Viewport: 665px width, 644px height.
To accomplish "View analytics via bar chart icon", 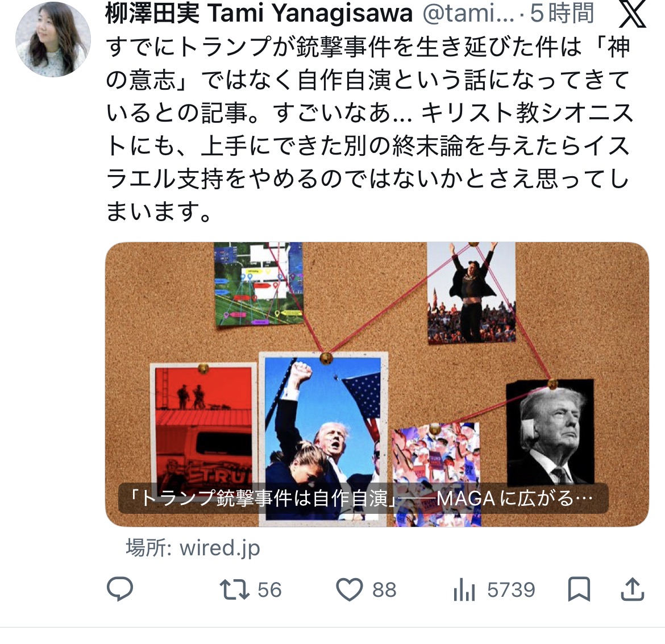I will (464, 589).
